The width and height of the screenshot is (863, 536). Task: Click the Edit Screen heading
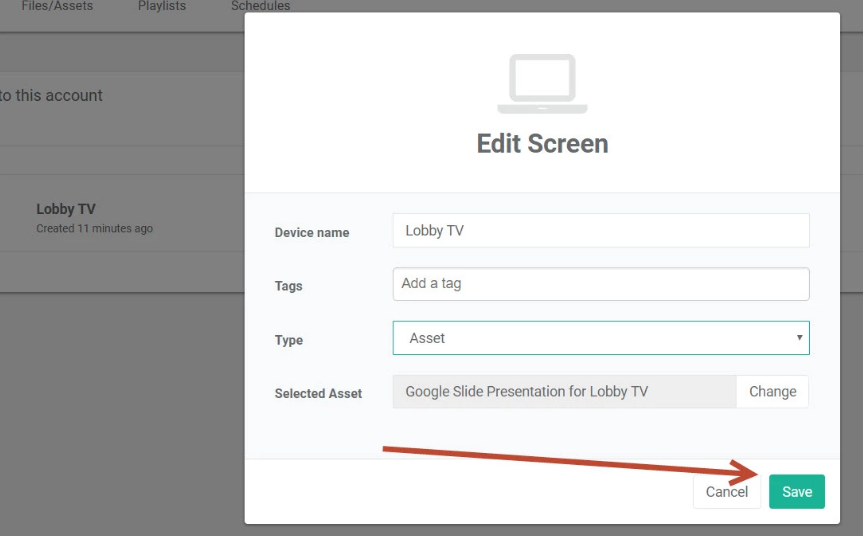coord(542,144)
